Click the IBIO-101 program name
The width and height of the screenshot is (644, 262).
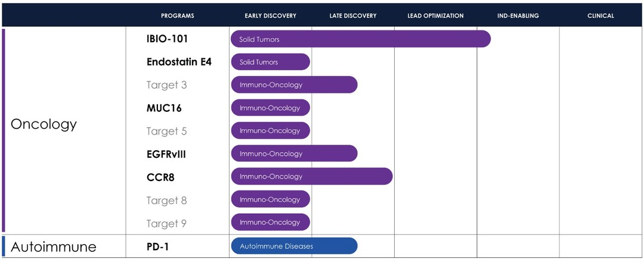tap(168, 39)
